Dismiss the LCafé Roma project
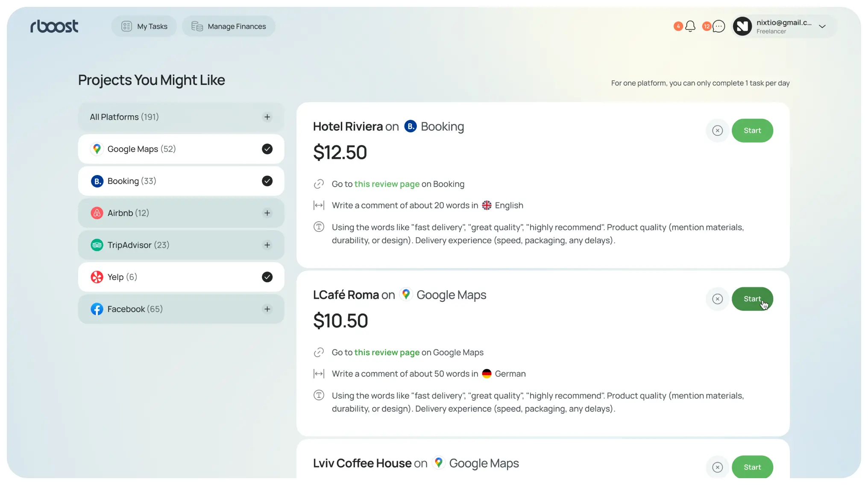Screen dimensions: 868x485 (718, 299)
